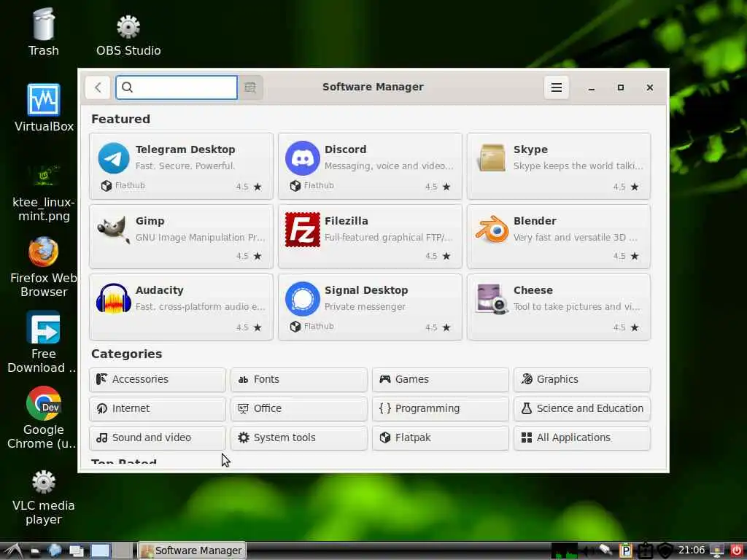The image size is (747, 560).
Task: Open the Science and Education category
Action: [581, 408]
